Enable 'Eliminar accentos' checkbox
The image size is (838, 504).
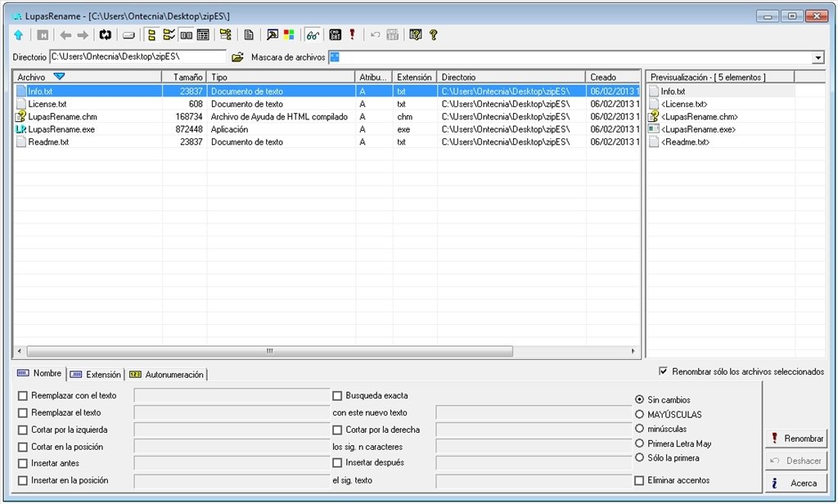[639, 481]
